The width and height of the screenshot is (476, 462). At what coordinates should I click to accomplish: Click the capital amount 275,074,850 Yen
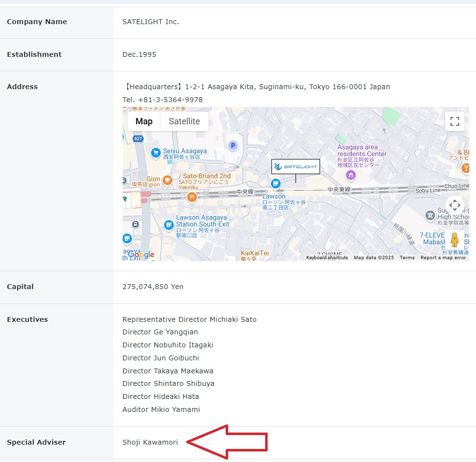tap(153, 287)
